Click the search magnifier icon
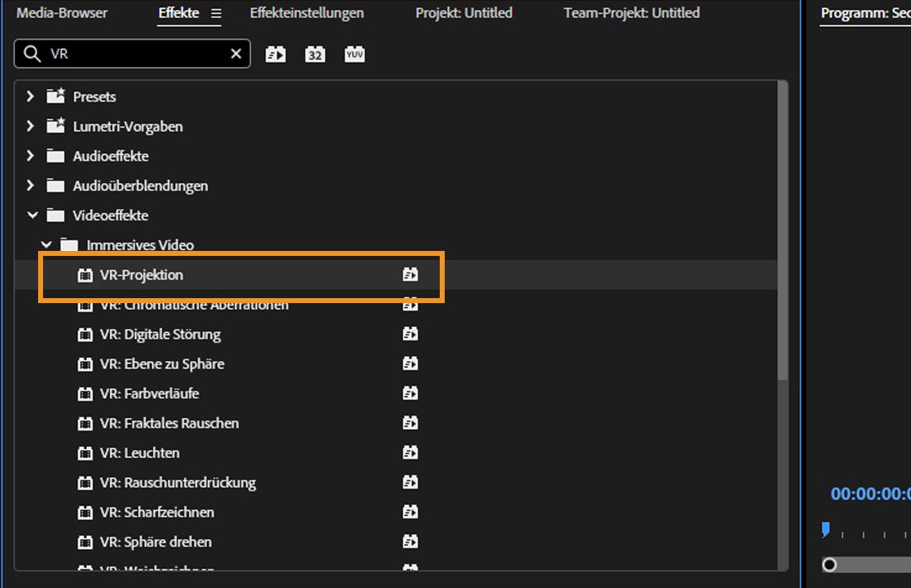Viewport: 911px width, 588px height. (32, 54)
